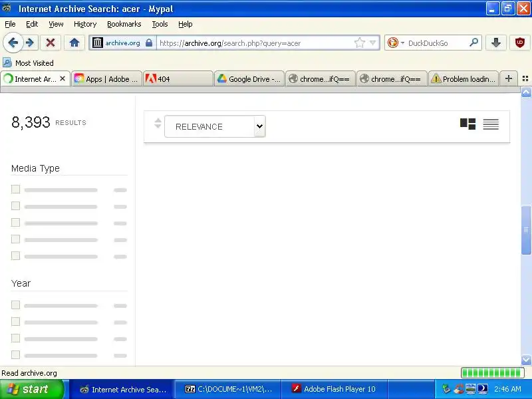Image resolution: width=532 pixels, height=399 pixels.
Task: Go back with the back arrow button
Action: point(13,43)
